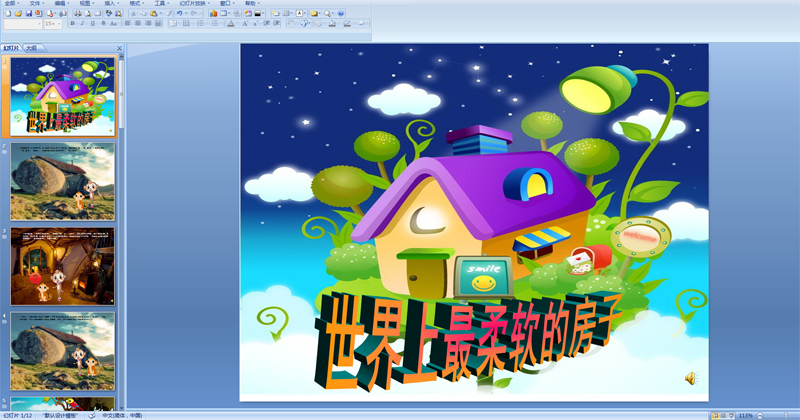The width and height of the screenshot is (800, 420).
Task: Click 中文(简体，中国) language indicator
Action: click(122, 416)
